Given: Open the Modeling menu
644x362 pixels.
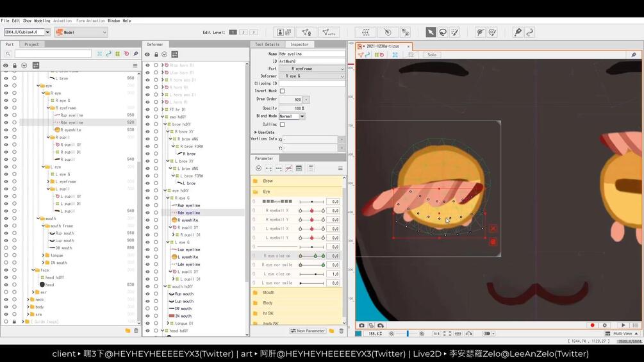Looking at the screenshot, I should coord(42,21).
